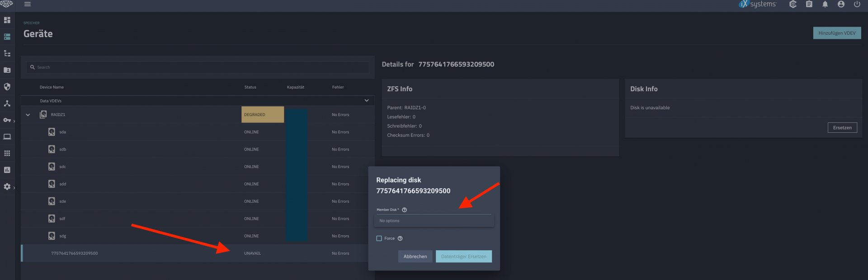Open the System Settings gear icon
Screen dimensions: 868x280
coord(7,187)
